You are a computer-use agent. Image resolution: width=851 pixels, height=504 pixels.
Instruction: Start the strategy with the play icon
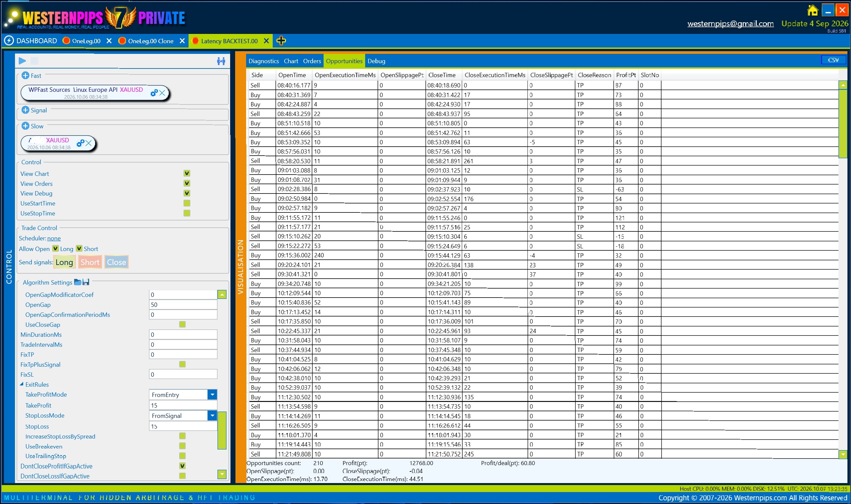point(22,61)
